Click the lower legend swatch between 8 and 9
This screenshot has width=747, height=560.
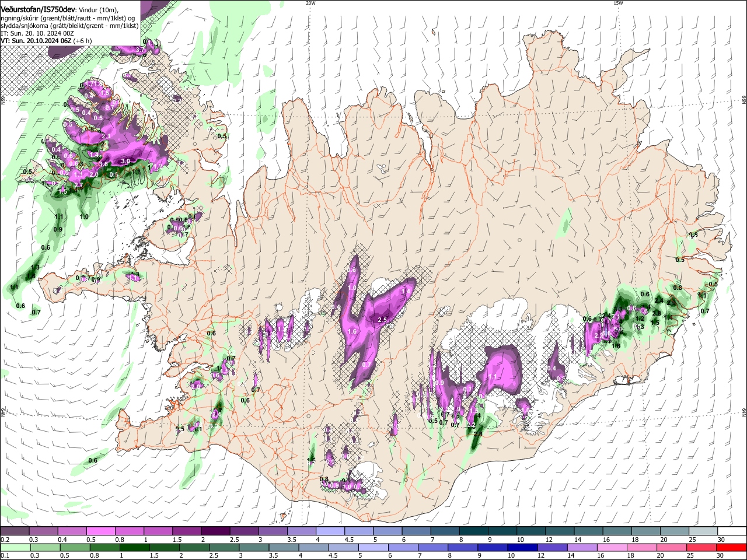463,547
